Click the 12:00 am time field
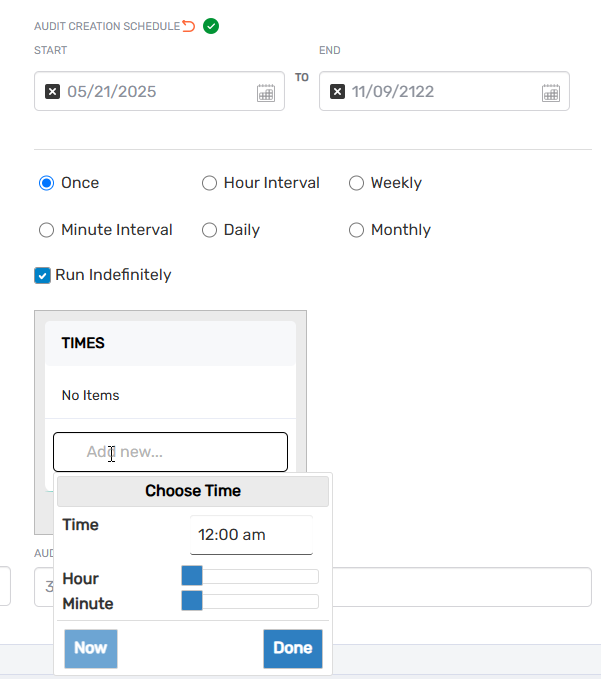The image size is (601, 679). (x=251, y=535)
